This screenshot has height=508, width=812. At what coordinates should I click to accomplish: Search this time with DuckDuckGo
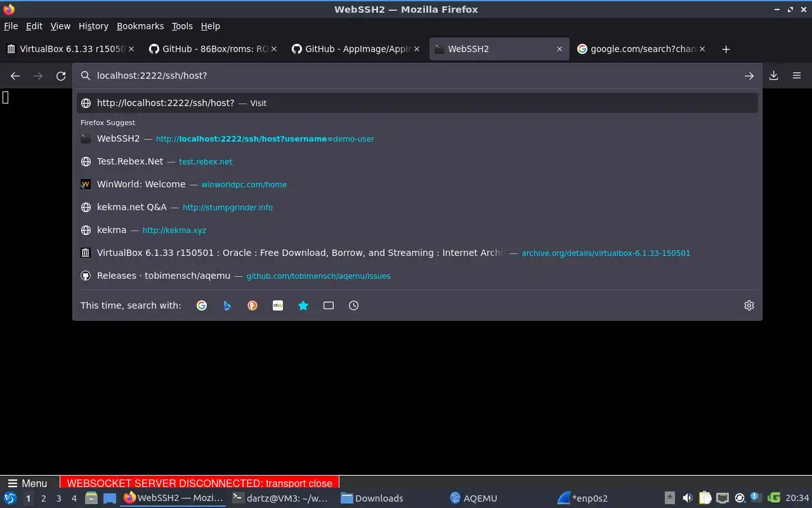(252, 305)
